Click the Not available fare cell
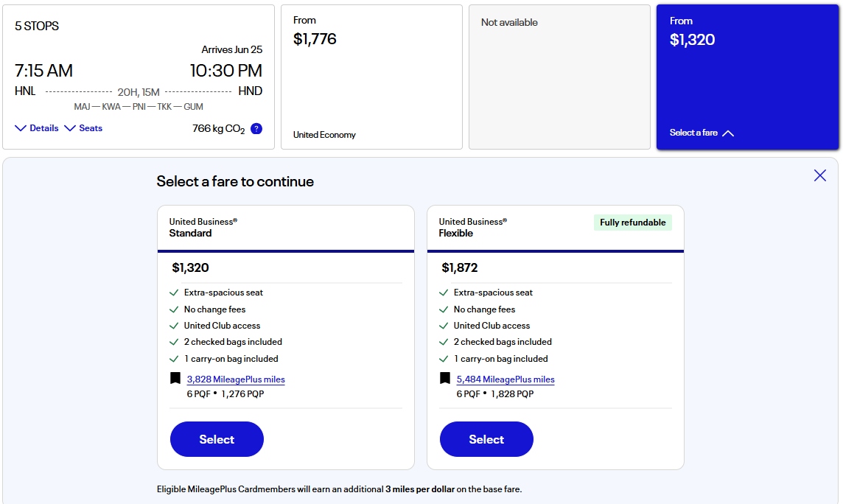The width and height of the screenshot is (843, 504). 560,77
